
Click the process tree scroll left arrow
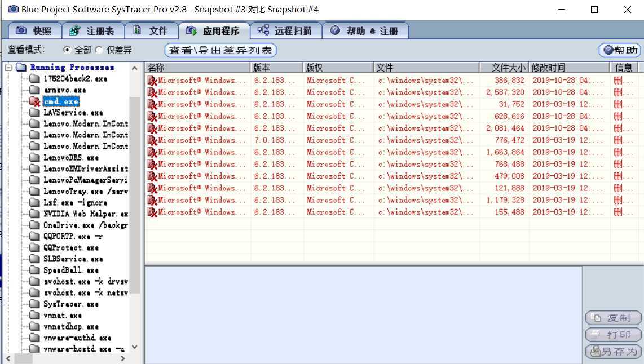(8, 358)
